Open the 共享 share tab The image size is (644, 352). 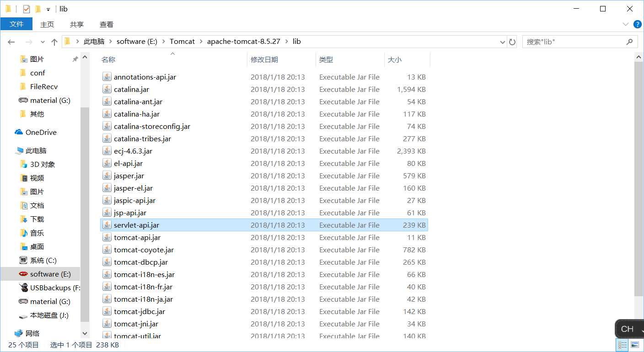click(77, 24)
